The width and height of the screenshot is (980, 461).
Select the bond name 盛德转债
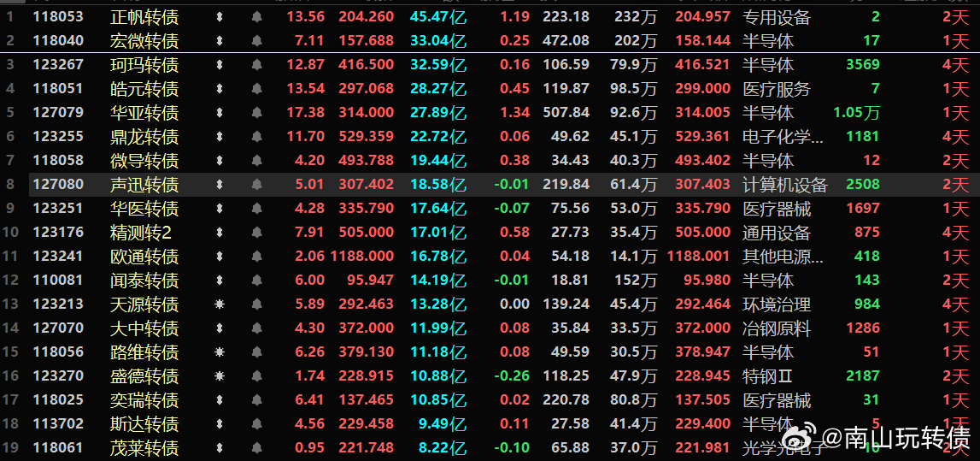(x=144, y=376)
